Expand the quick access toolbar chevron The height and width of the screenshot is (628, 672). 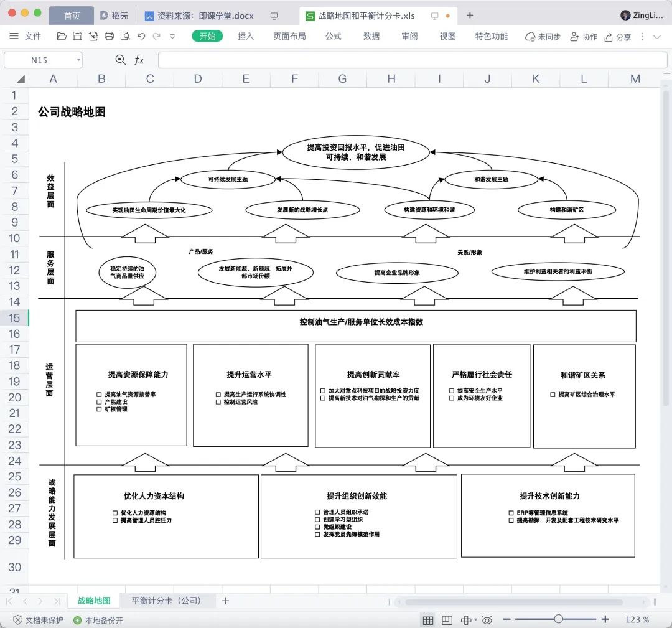coord(173,36)
